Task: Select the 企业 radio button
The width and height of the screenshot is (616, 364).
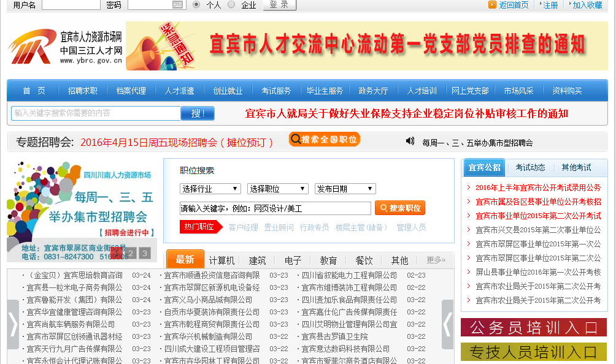Action: coord(231,5)
